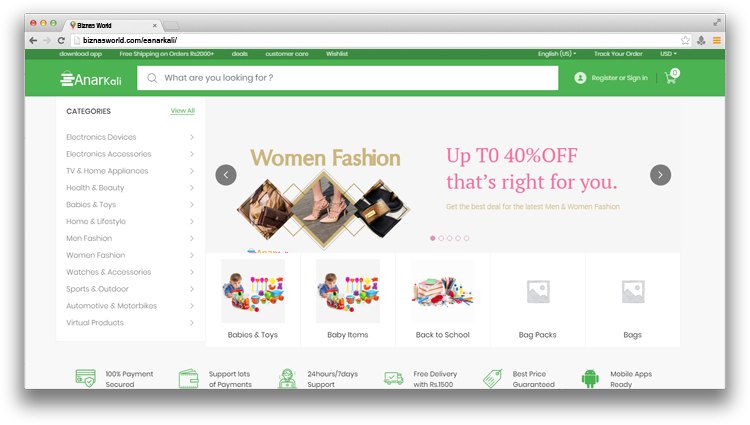
Task: Advance banner with right carousel arrow
Action: point(660,175)
